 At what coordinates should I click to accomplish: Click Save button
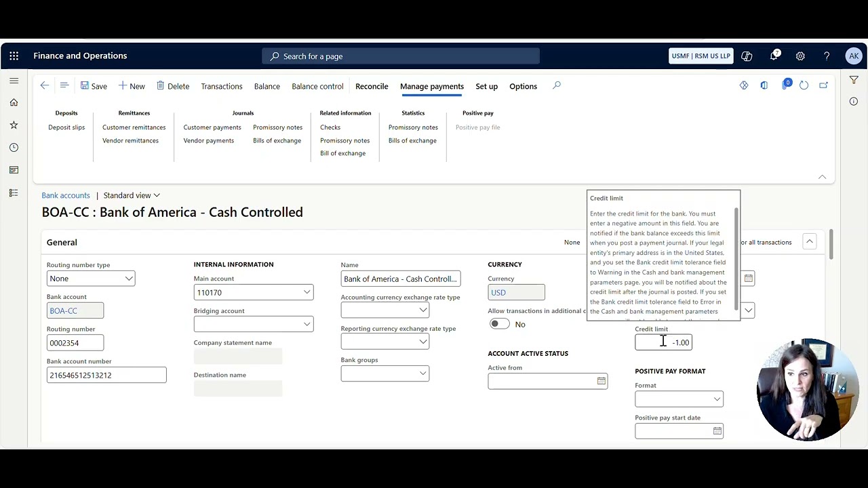94,86
